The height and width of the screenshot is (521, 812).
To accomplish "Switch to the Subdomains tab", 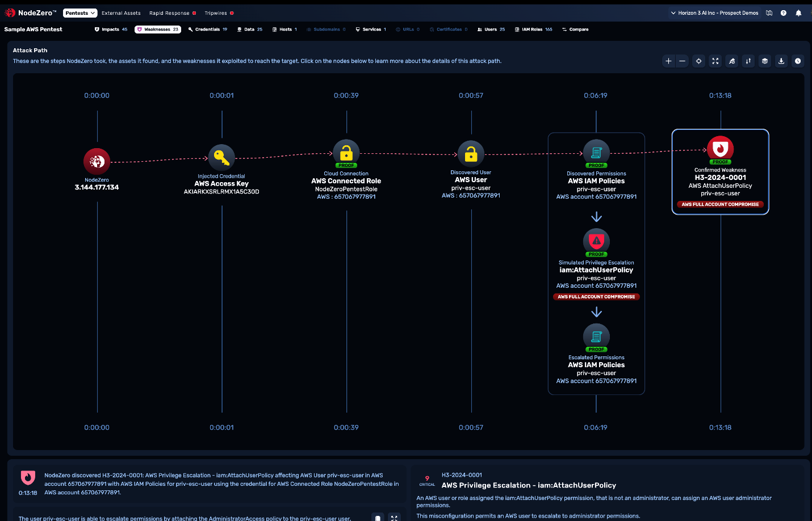I will (326, 30).
